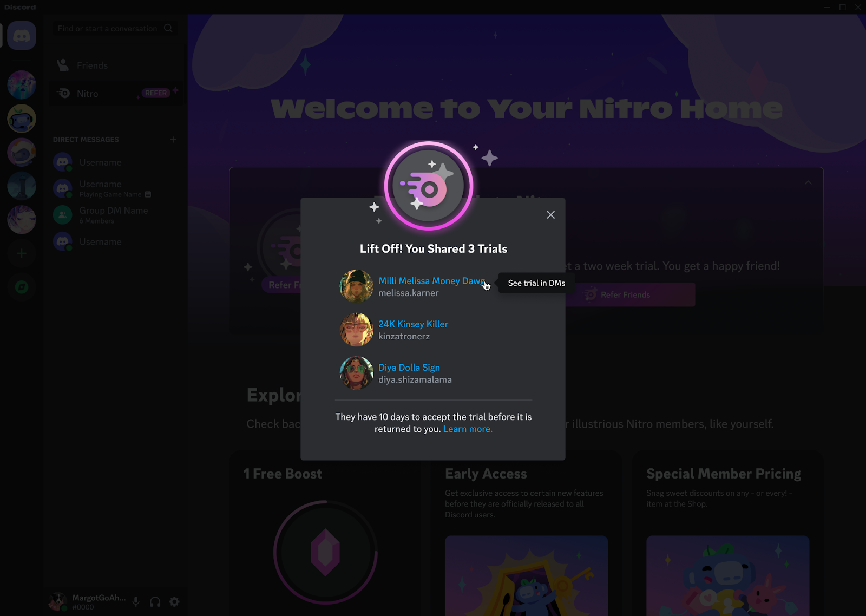Deafen audio with the headphones toggle
Screen dimensions: 866x616
[155, 601]
